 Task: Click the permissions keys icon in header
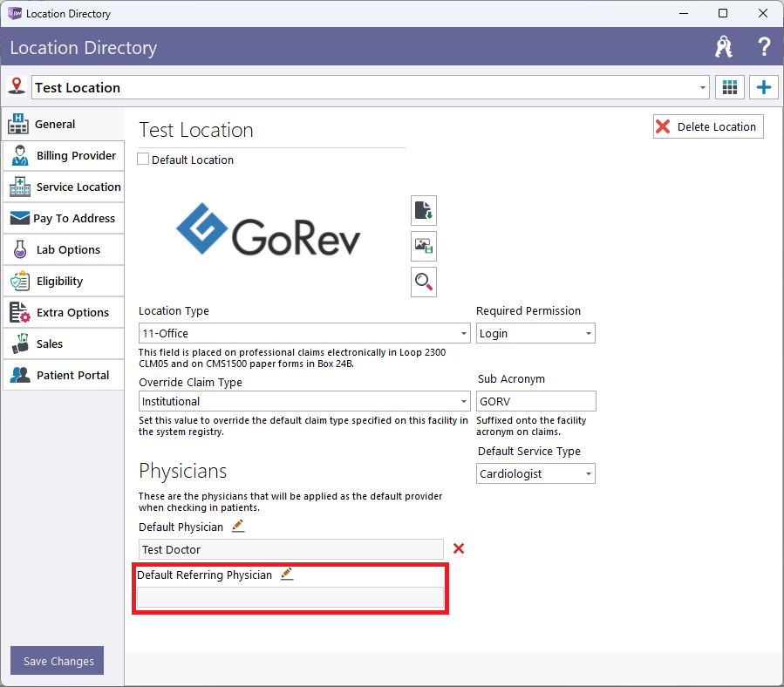click(x=723, y=47)
